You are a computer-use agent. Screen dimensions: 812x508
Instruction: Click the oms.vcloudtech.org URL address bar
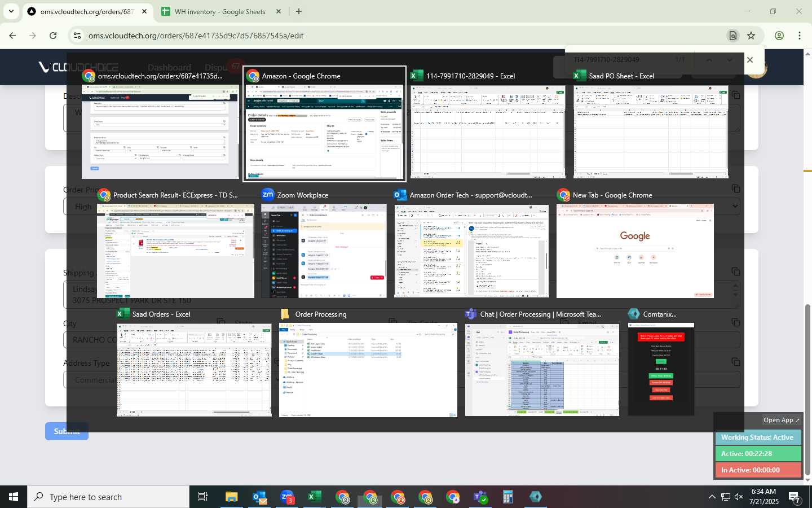coord(196,36)
